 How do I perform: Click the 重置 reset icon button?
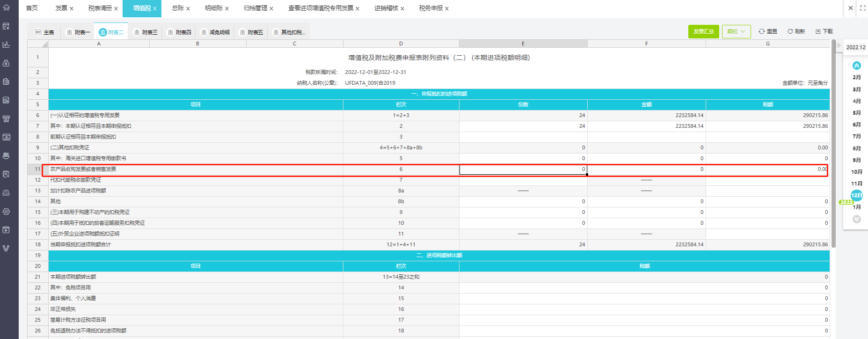[x=767, y=31]
